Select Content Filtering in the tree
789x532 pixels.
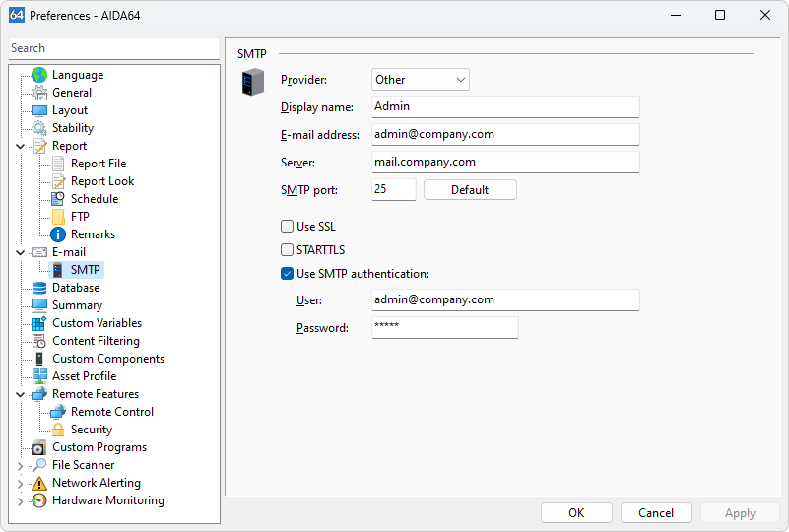96,341
